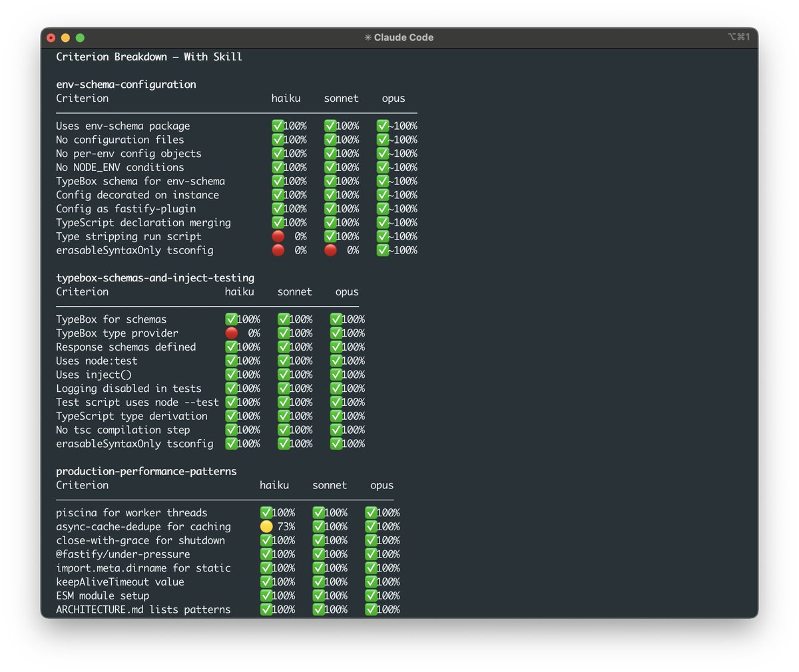Image resolution: width=799 pixels, height=672 pixels.
Task: Click the 'TypeScript type derivation' row label
Action: (x=132, y=417)
